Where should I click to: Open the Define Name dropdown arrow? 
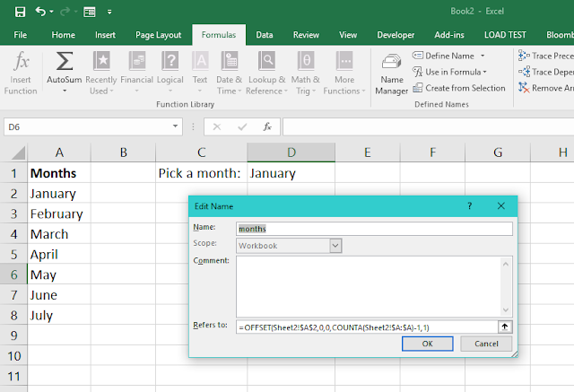pyautogui.click(x=483, y=56)
